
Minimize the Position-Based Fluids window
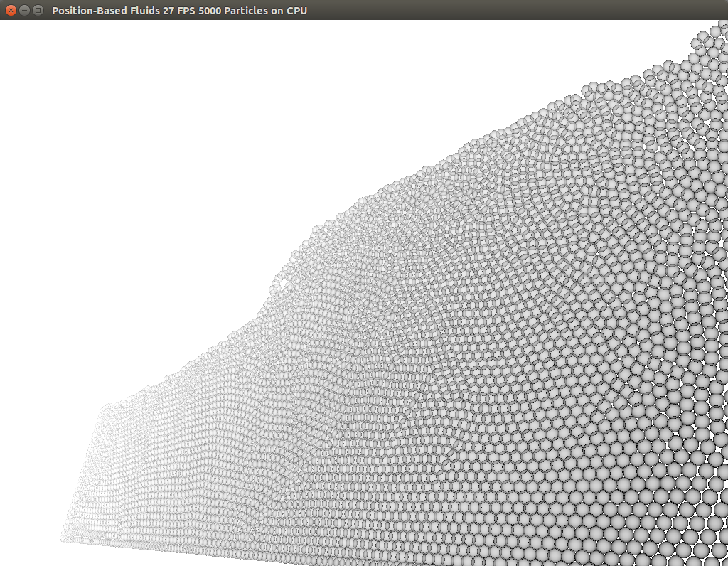(25, 10)
